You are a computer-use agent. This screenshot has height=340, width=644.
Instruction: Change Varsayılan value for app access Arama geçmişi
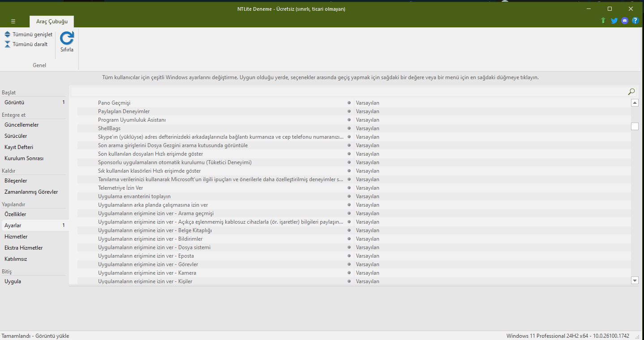point(368,213)
